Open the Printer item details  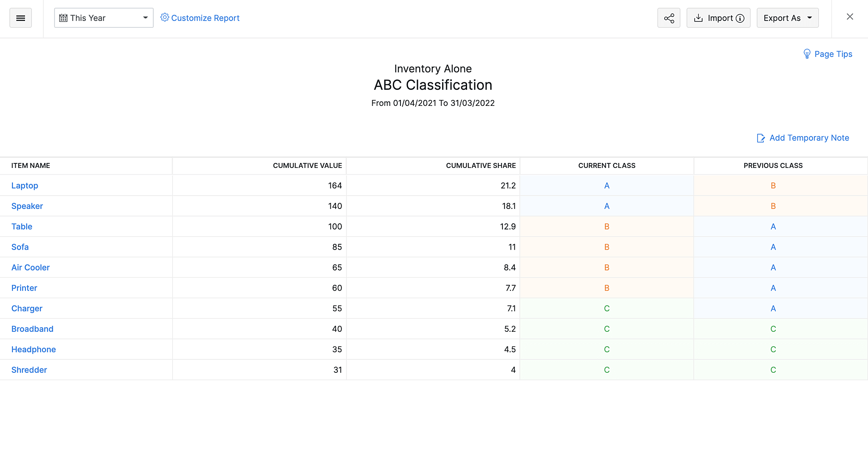tap(24, 288)
